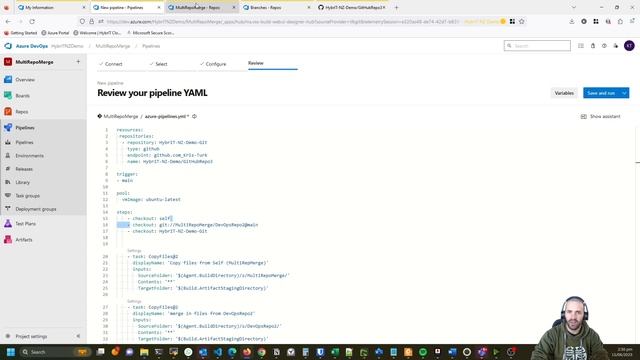Switch to MultiRepoMerge - Repos browser tab

202,7
